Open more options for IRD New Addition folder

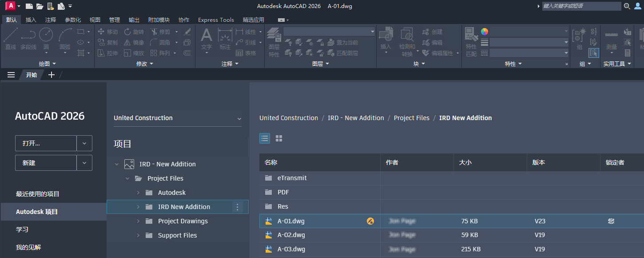(x=237, y=207)
